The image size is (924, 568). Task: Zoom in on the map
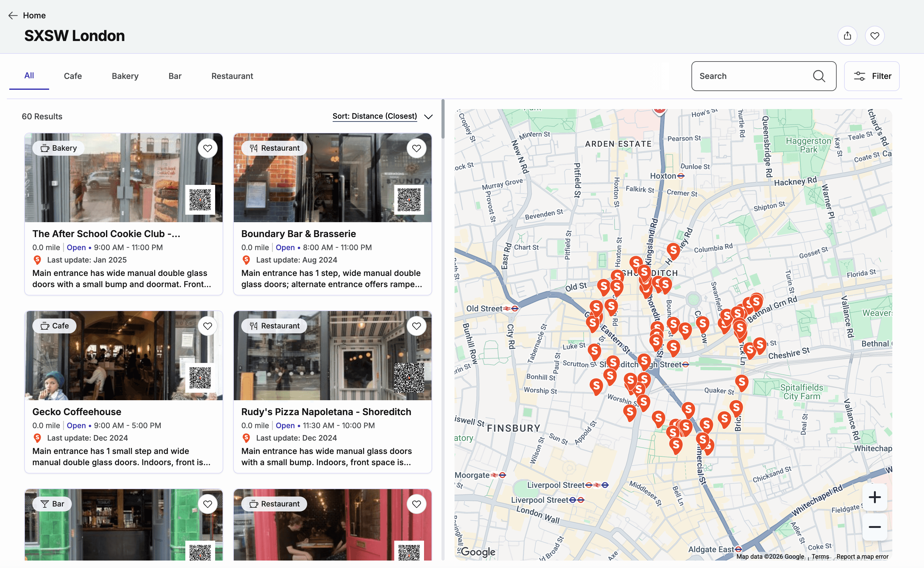[x=874, y=497]
